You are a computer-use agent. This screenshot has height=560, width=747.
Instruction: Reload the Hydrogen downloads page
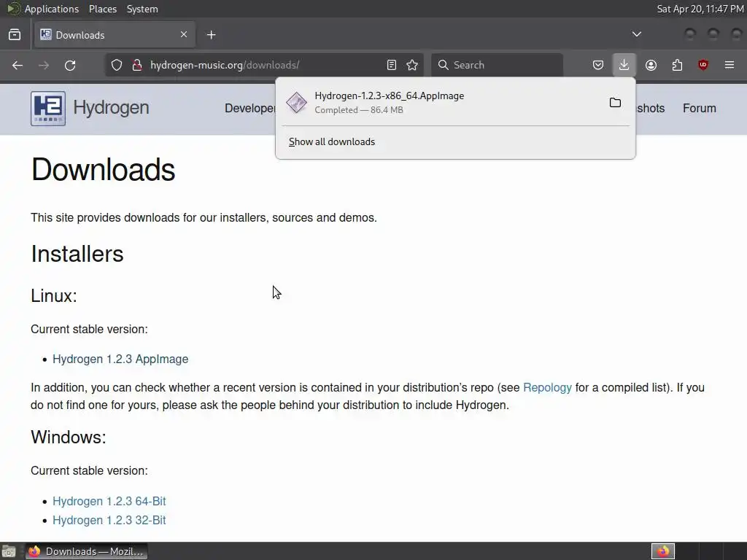tap(70, 65)
